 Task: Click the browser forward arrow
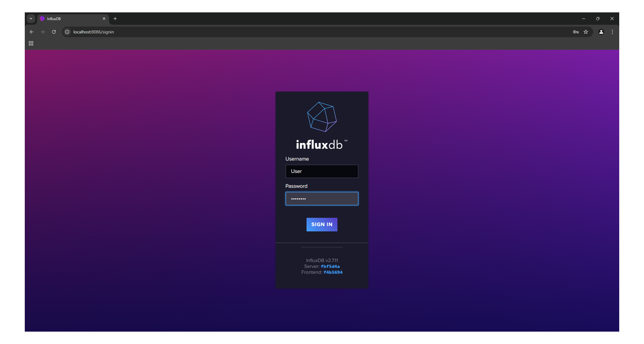click(x=43, y=32)
